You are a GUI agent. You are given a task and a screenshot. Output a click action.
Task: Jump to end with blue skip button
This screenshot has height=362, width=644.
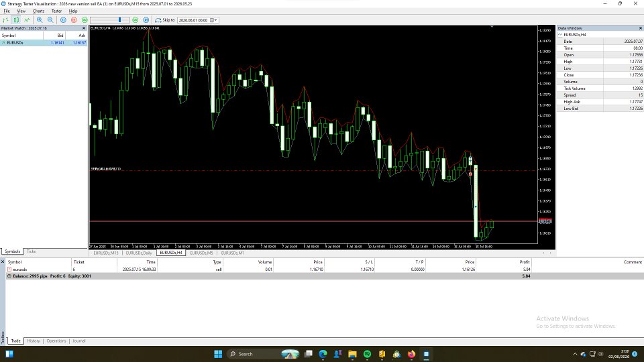tap(146, 19)
